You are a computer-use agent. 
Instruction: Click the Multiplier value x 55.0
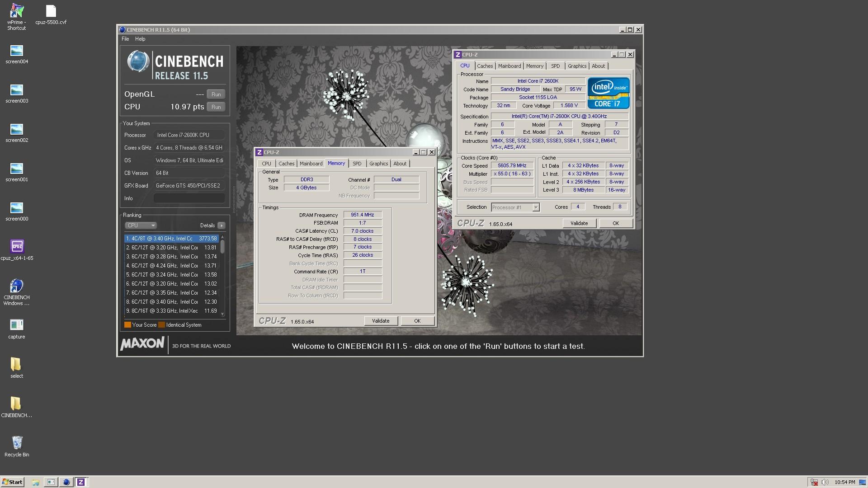click(512, 174)
